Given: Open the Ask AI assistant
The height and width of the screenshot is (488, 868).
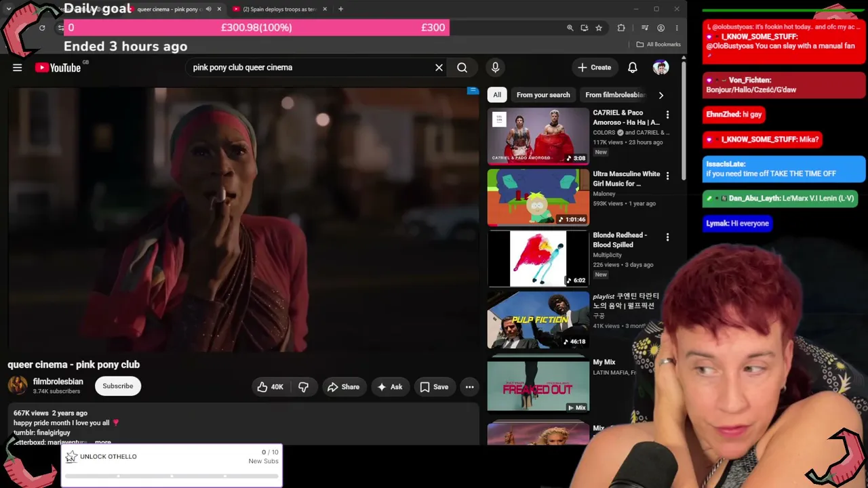Looking at the screenshot, I should [389, 387].
